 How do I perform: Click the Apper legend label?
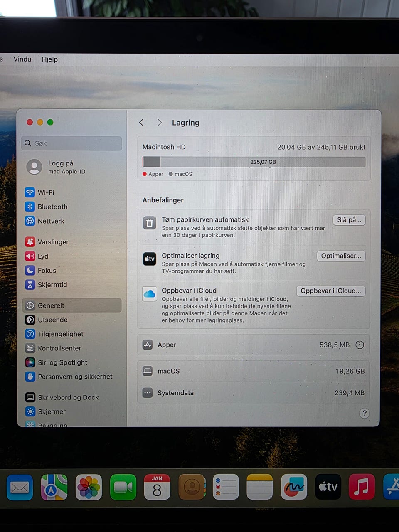click(156, 174)
